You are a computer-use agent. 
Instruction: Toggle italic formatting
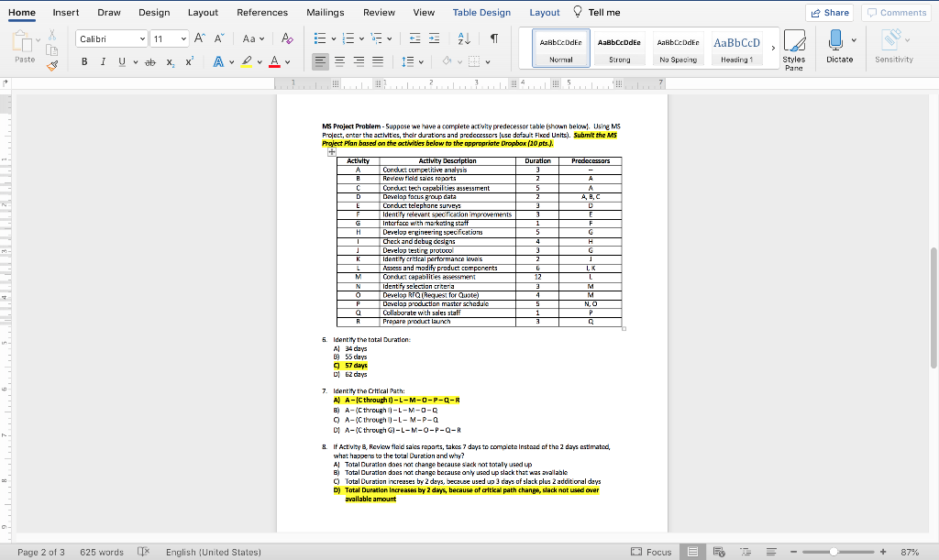pos(103,61)
